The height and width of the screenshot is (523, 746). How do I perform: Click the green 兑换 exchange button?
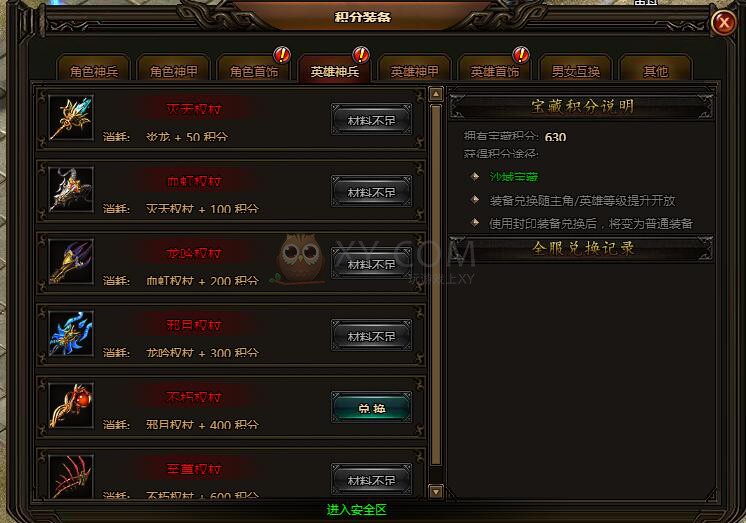coord(372,408)
